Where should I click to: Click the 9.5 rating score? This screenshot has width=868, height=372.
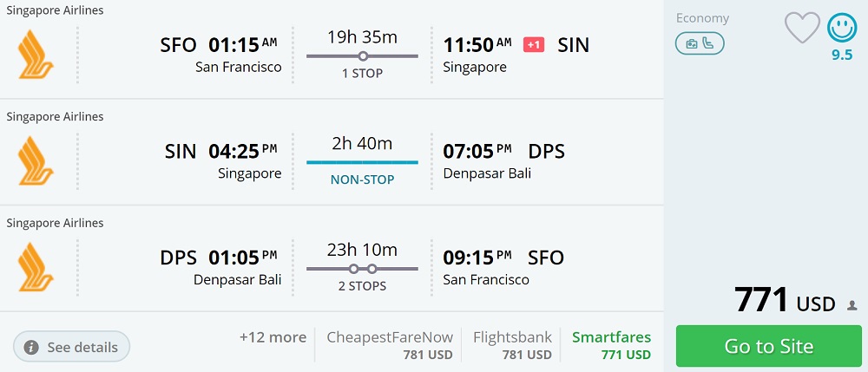[842, 55]
